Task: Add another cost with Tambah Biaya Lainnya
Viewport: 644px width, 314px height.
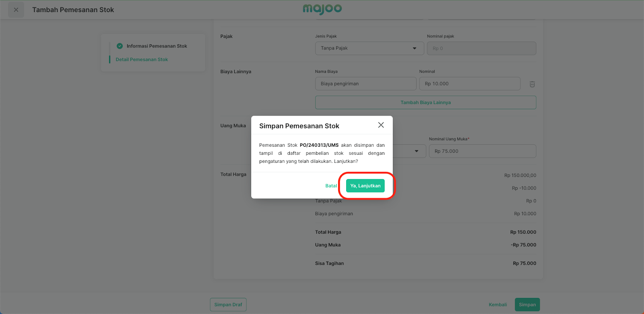Action: [x=425, y=102]
